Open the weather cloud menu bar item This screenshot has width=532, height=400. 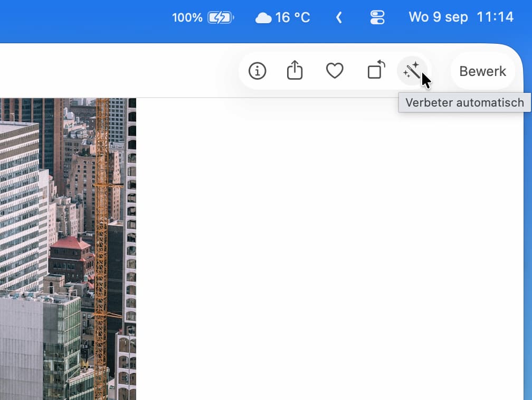pyautogui.click(x=263, y=17)
